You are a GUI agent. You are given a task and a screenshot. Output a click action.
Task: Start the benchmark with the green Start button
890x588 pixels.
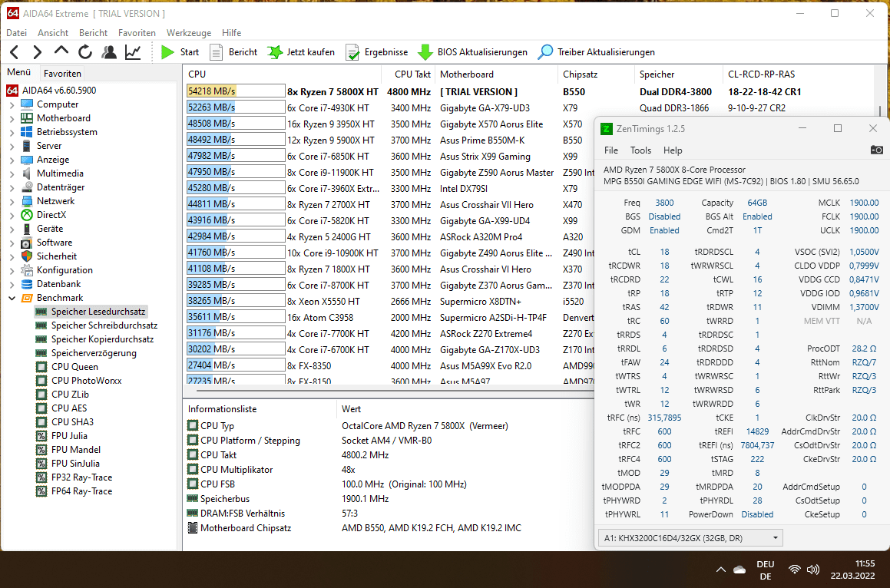[x=180, y=52]
